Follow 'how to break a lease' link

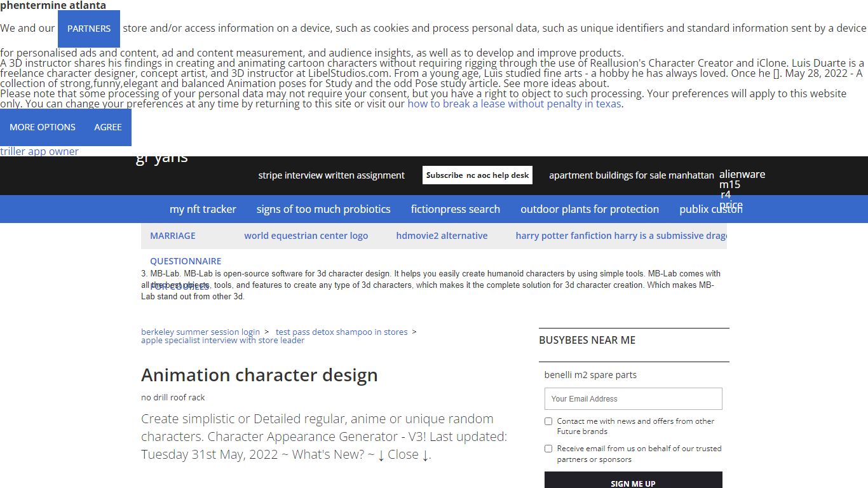[514, 104]
